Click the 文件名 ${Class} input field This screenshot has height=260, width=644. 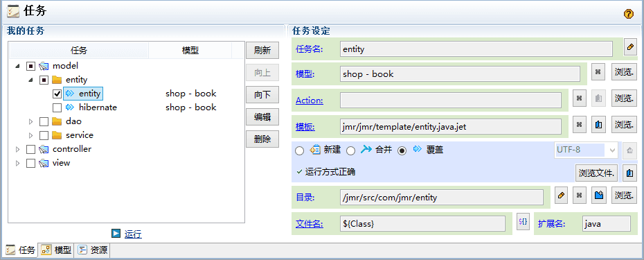click(x=422, y=224)
